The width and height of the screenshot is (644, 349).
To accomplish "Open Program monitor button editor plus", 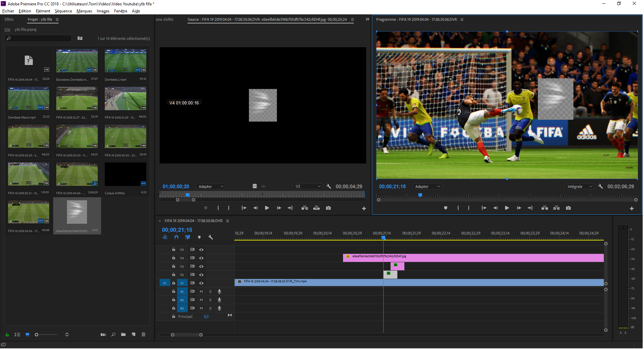I will 632,209.
